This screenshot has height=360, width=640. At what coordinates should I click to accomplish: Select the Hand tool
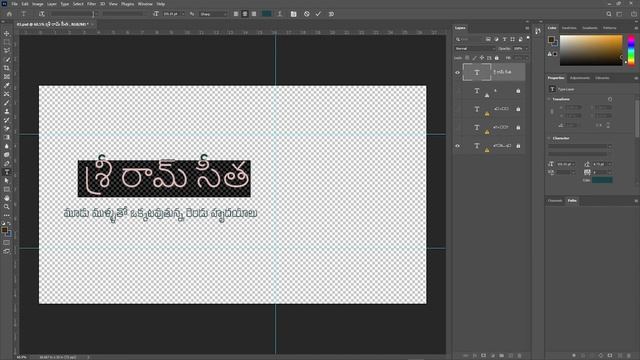pyautogui.click(x=7, y=198)
